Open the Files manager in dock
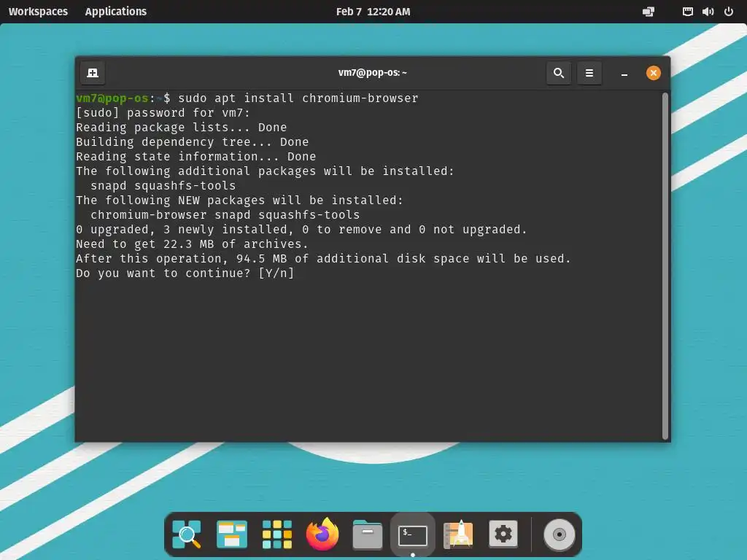The image size is (747, 560). [x=368, y=534]
